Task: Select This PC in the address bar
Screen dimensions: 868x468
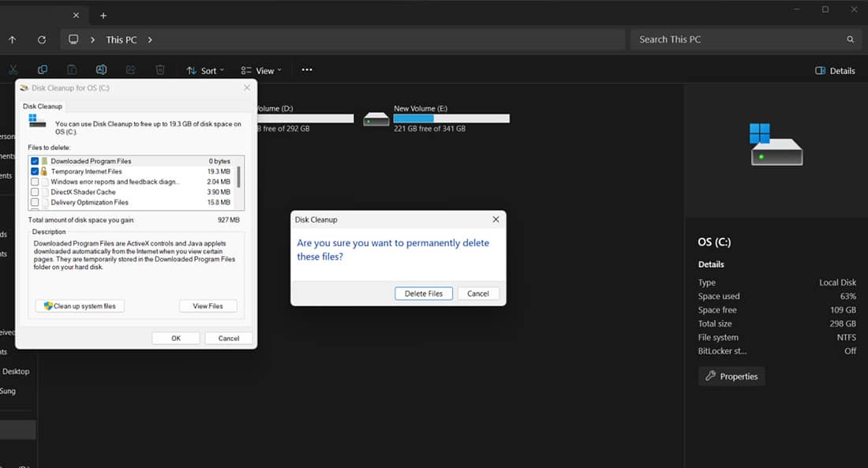Action: click(x=121, y=39)
